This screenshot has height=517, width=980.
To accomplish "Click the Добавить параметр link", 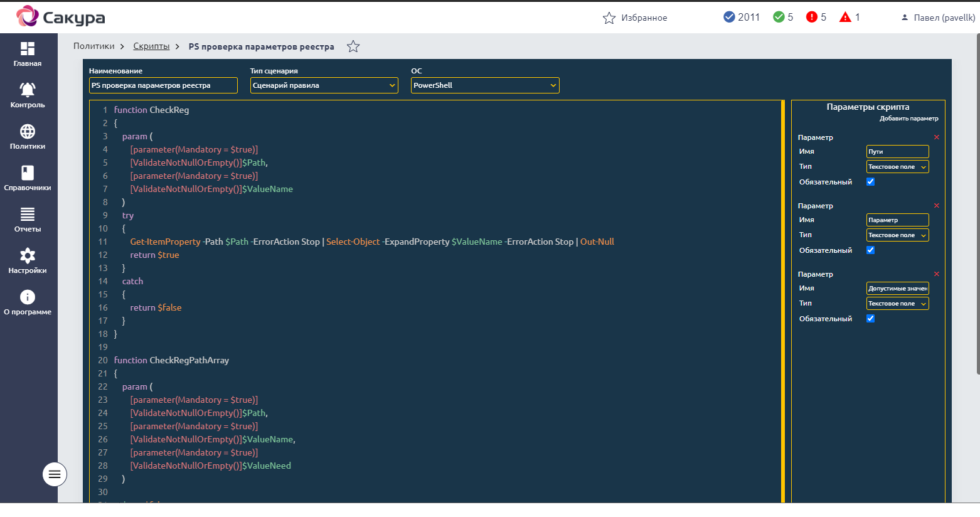I will point(908,119).
